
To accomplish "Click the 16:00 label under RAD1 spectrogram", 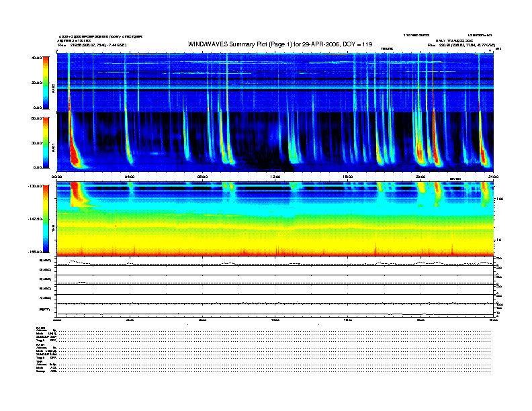I will tap(348, 177).
